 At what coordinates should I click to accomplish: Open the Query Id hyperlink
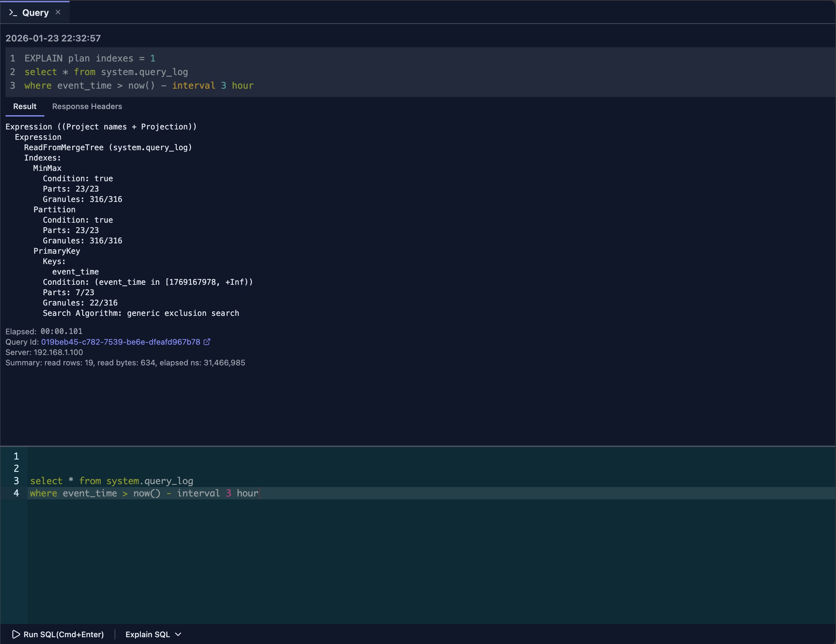(x=120, y=342)
